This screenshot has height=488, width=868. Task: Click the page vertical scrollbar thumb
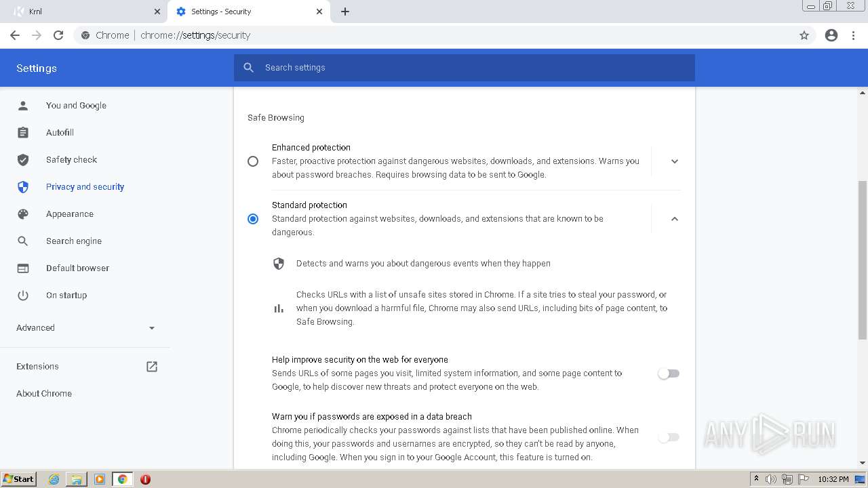[863, 260]
